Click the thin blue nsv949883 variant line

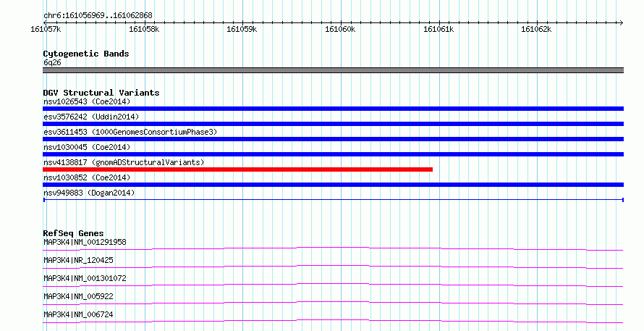[333, 200]
